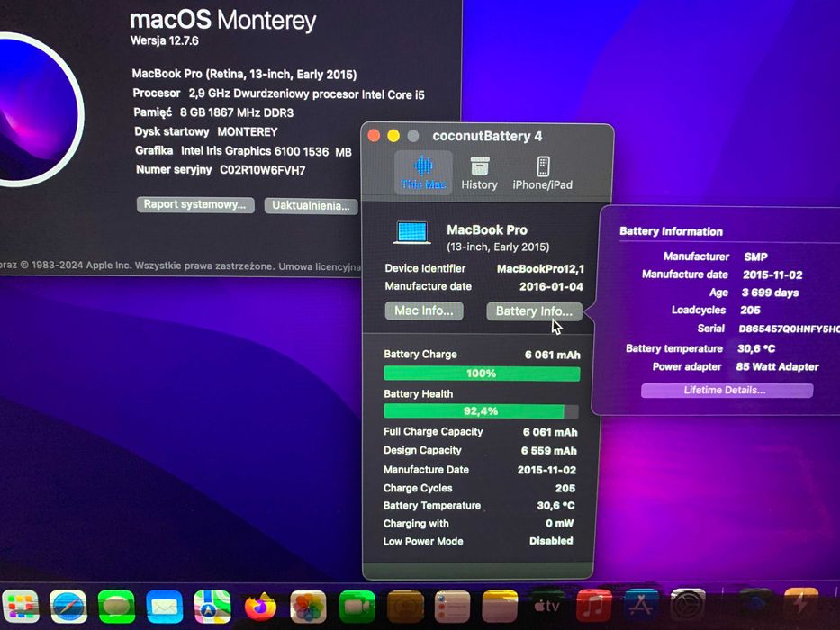
Task: Click the Battery Info... button
Action: tap(534, 311)
